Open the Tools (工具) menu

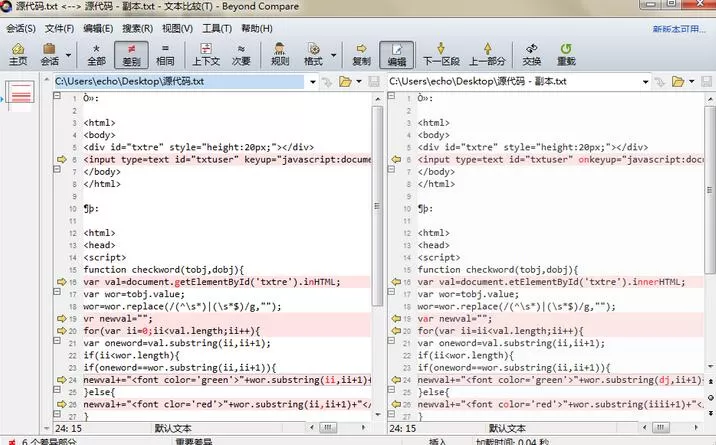217,28
